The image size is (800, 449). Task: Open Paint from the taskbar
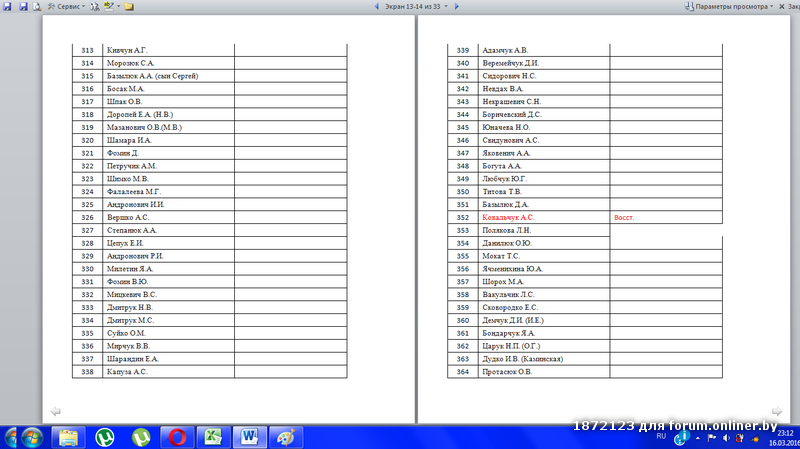286,438
